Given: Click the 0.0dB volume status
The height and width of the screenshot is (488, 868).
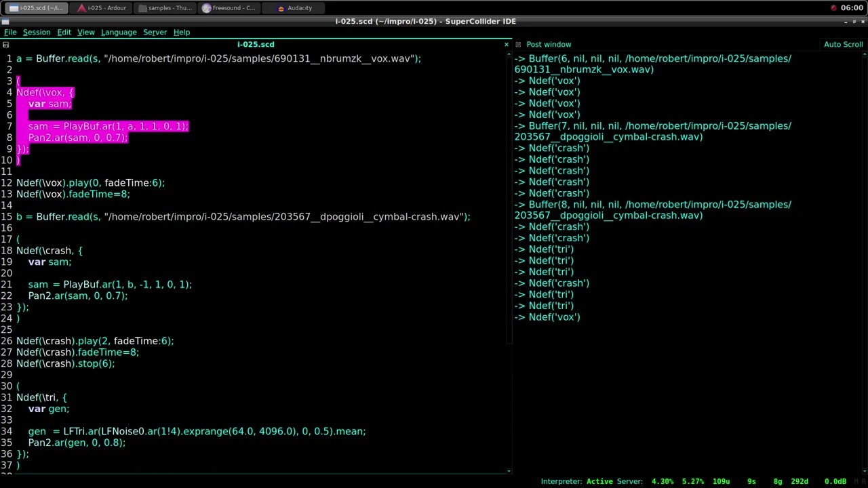Looking at the screenshot, I should coord(835,481).
